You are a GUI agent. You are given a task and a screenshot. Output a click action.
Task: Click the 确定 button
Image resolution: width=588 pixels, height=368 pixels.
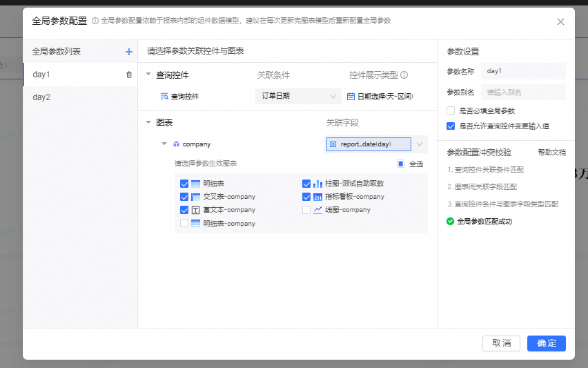pyautogui.click(x=546, y=343)
